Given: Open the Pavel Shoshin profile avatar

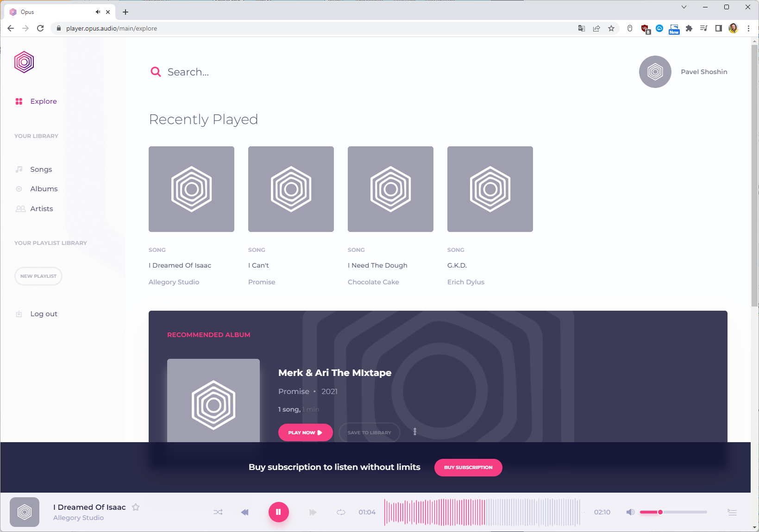Looking at the screenshot, I should click(655, 72).
